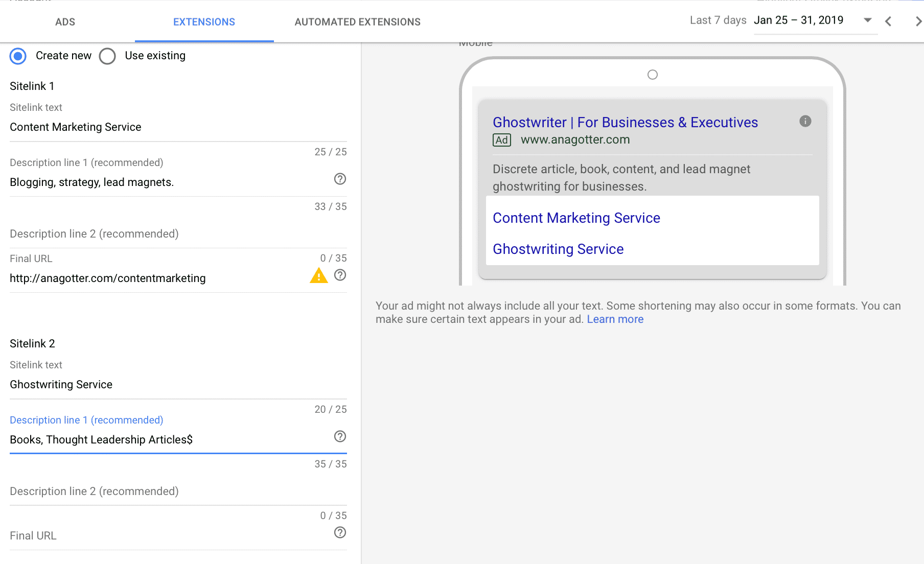The width and height of the screenshot is (924, 564).
Task: Click Ghostwriting Service sitelink in preview
Action: tap(558, 249)
